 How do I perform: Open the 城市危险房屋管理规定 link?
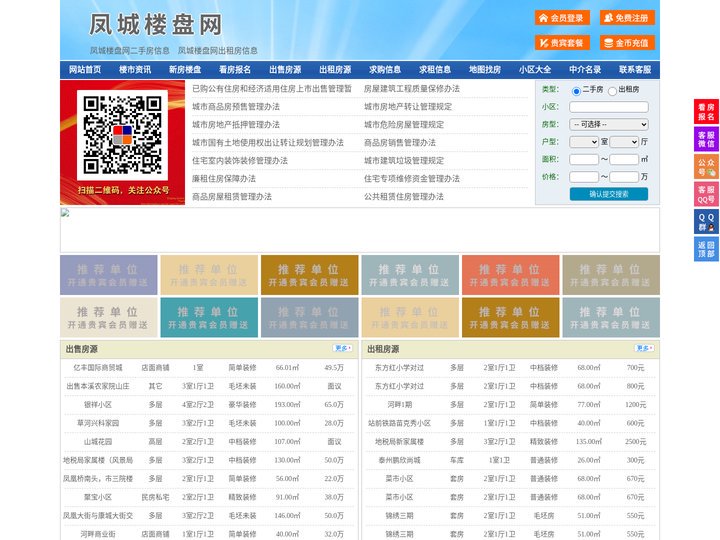(404, 124)
